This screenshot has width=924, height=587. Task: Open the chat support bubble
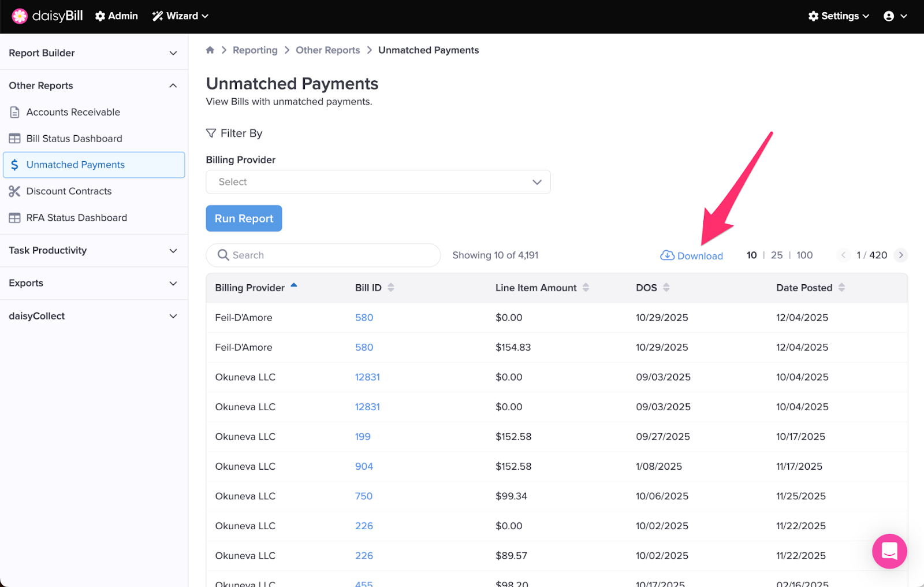pos(889,551)
